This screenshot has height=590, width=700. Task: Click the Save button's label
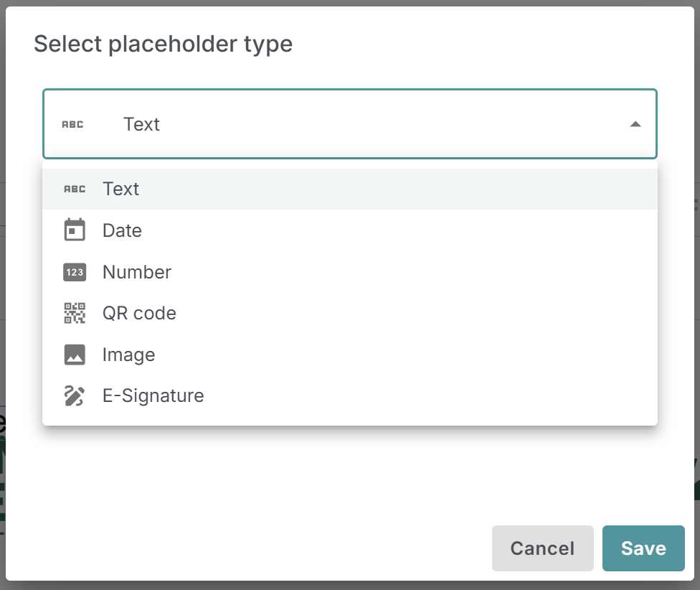[x=643, y=548]
